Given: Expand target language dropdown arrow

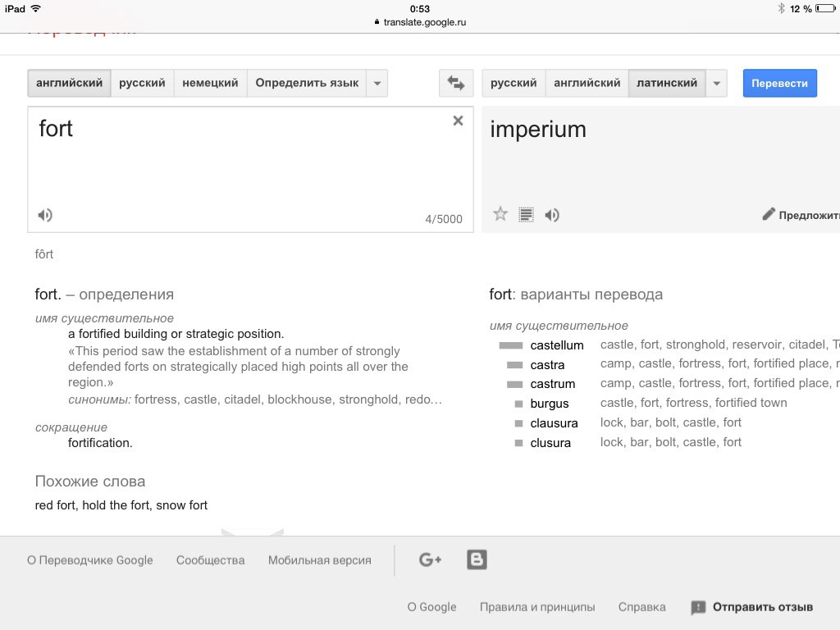Looking at the screenshot, I should pyautogui.click(x=716, y=83).
